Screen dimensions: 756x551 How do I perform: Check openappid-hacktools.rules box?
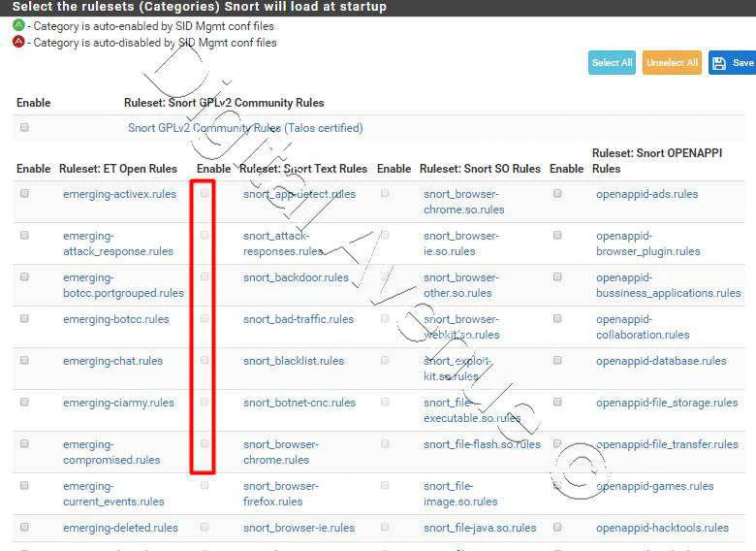(557, 527)
